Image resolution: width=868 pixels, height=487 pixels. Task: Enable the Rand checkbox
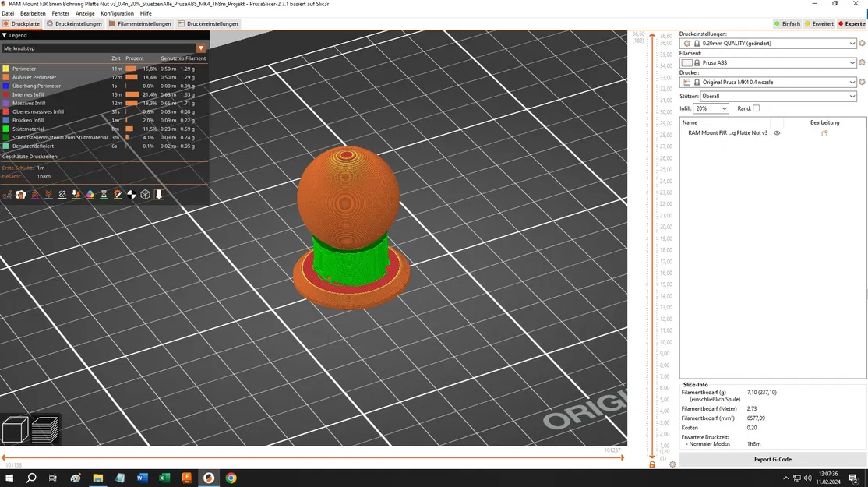[x=756, y=108]
